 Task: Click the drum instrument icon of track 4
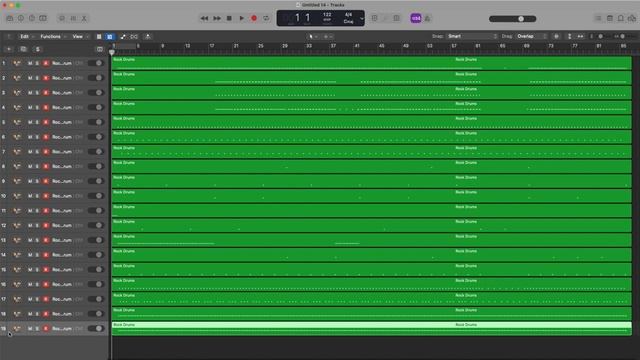click(17, 107)
